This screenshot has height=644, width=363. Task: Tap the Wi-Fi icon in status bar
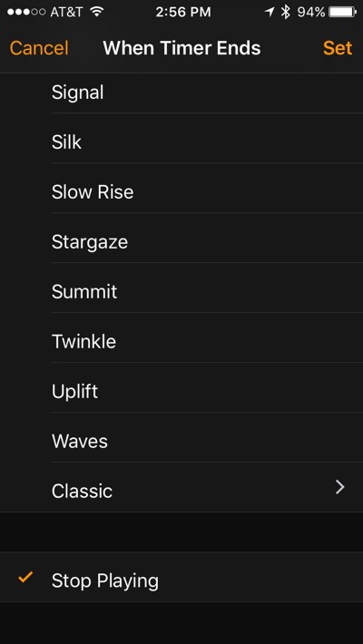point(96,12)
